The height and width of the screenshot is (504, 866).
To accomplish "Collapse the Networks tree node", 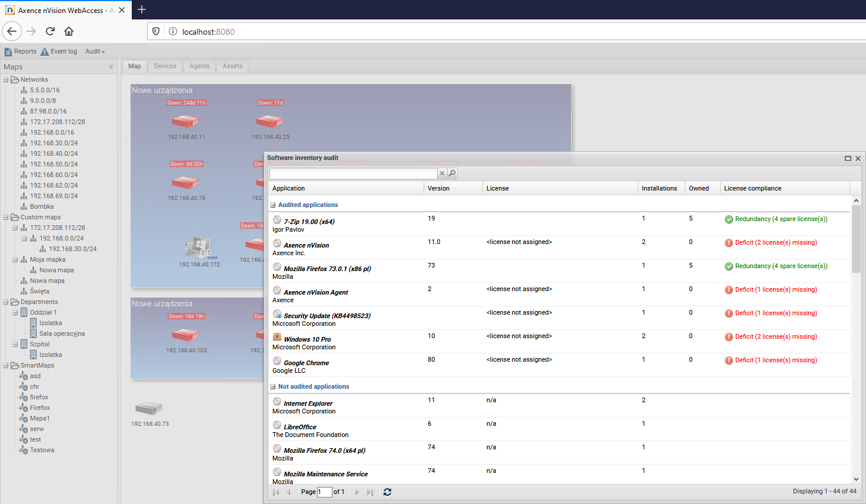I will (x=6, y=80).
